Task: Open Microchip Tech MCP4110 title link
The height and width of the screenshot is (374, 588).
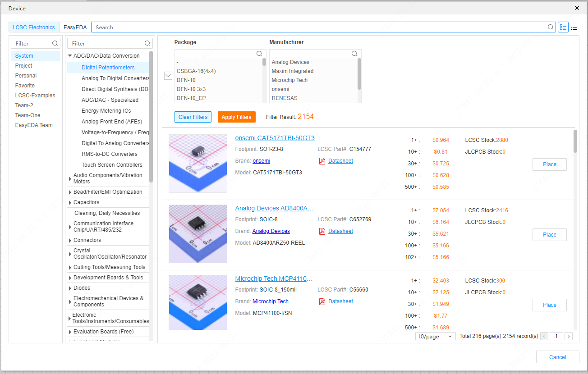Action: pyautogui.click(x=274, y=278)
